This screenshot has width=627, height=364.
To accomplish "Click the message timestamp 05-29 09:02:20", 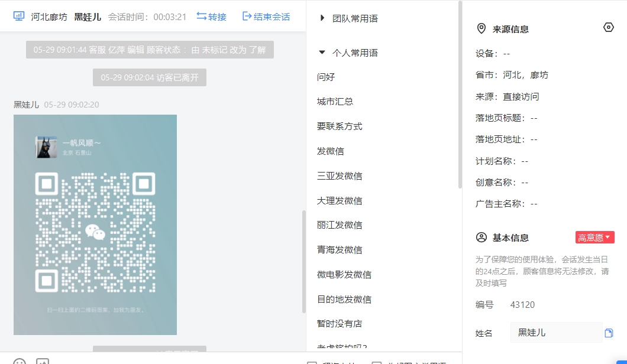I will pyautogui.click(x=72, y=105).
